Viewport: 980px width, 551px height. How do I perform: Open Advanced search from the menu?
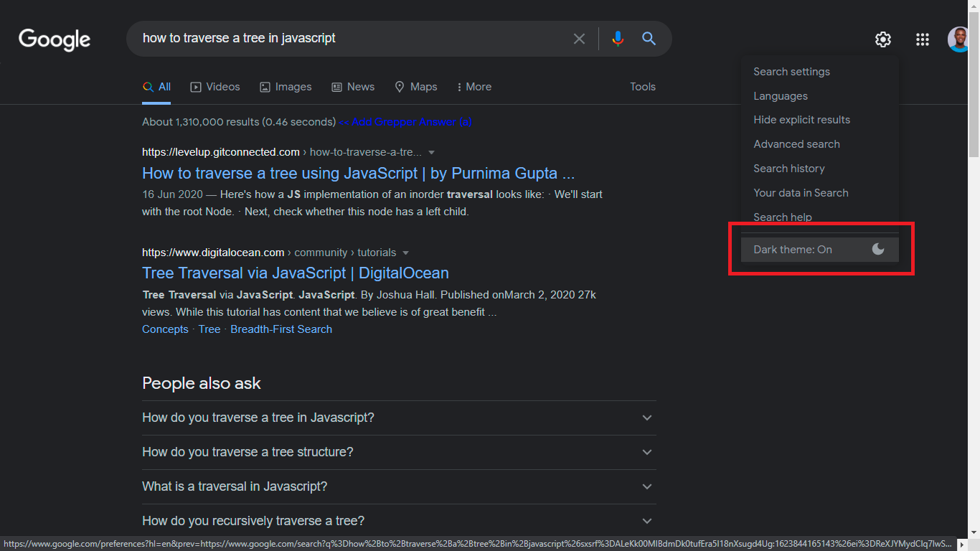pos(819,144)
